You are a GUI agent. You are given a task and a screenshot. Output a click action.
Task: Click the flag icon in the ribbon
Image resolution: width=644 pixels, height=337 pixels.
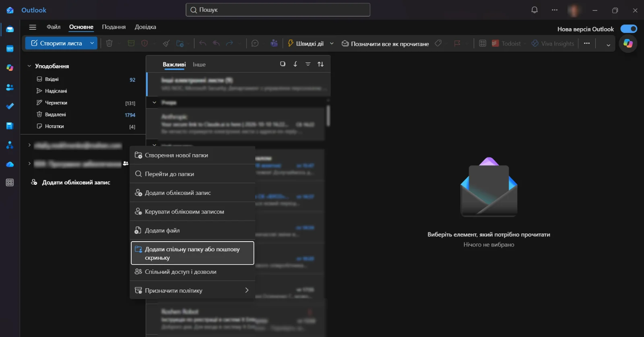click(x=457, y=43)
